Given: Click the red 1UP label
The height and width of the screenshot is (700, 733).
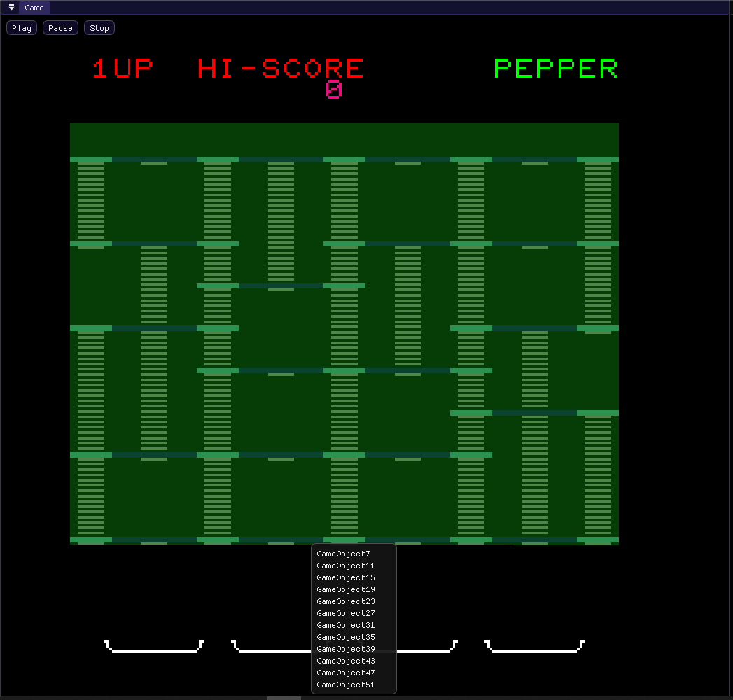Looking at the screenshot, I should (x=123, y=68).
